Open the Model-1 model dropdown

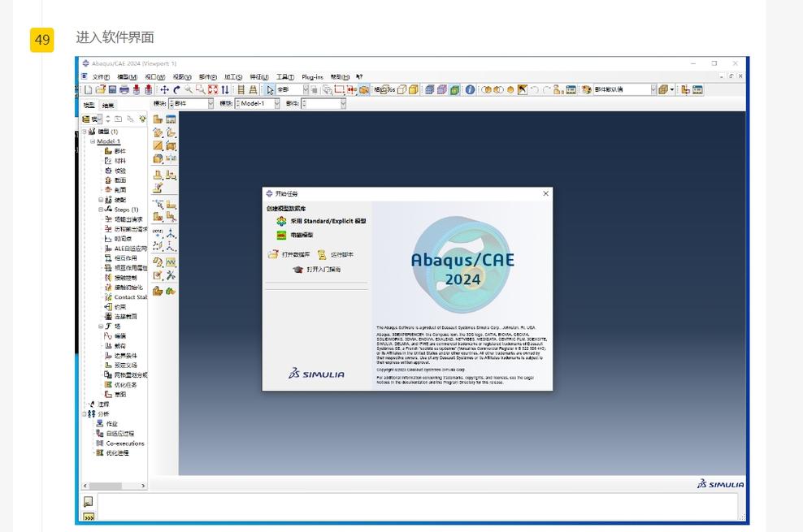pyautogui.click(x=258, y=103)
